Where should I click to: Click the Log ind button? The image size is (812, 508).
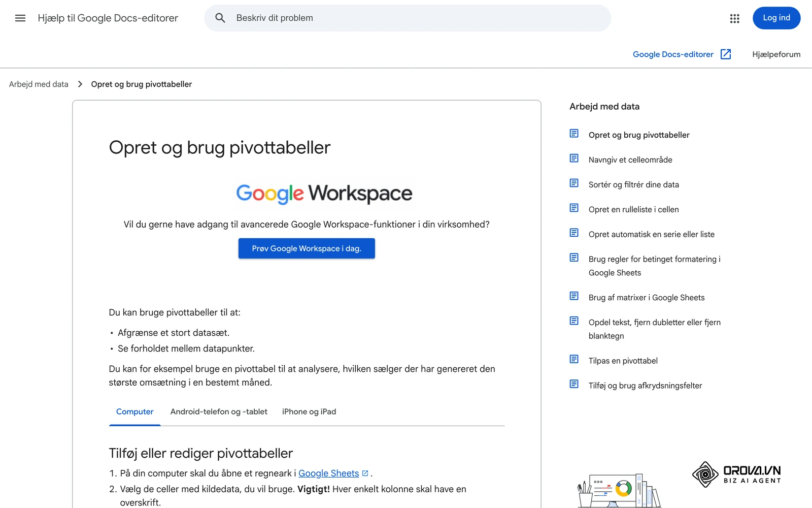coord(776,18)
